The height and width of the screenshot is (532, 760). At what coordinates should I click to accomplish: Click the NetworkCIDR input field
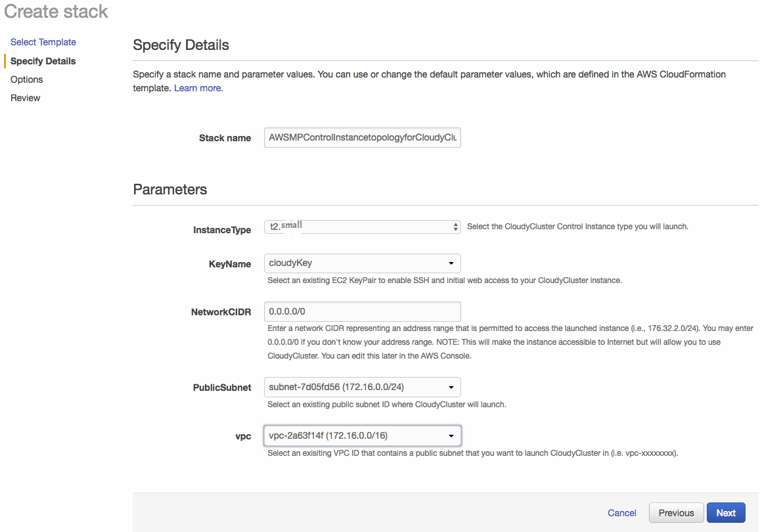[x=362, y=311]
